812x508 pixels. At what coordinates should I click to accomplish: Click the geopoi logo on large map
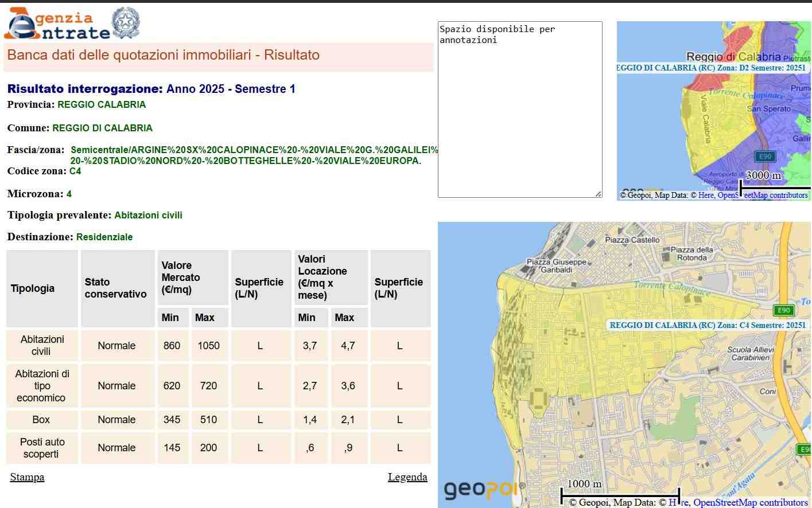click(x=480, y=489)
